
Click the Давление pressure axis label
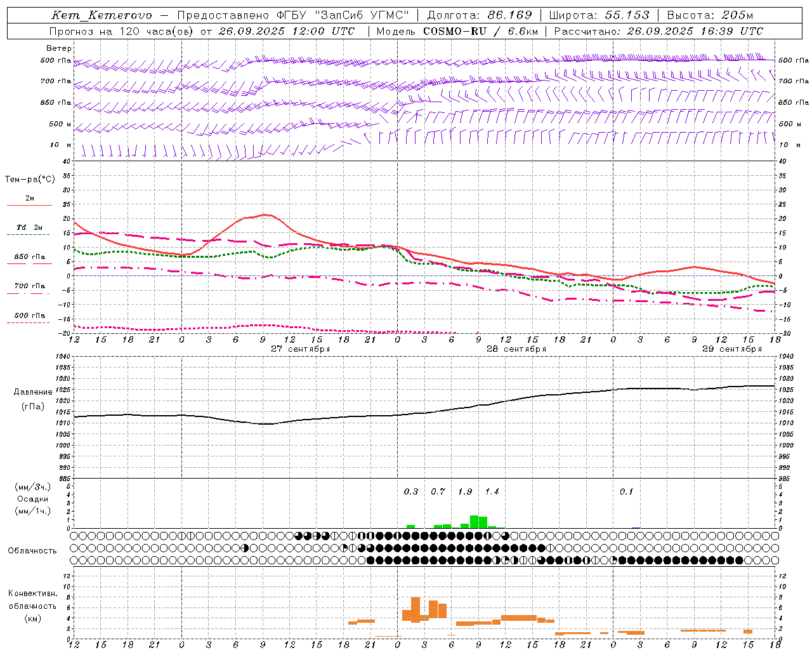click(33, 392)
